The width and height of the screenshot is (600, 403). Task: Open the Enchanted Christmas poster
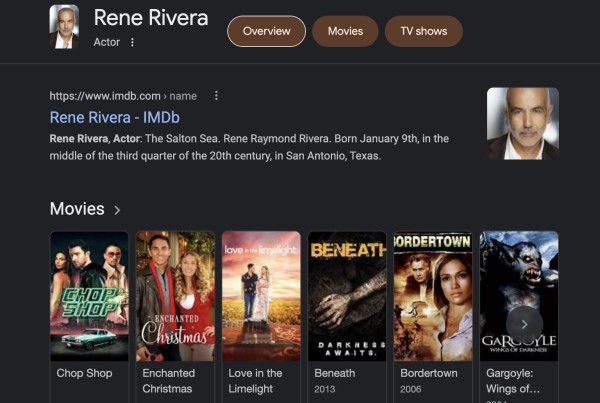click(x=175, y=296)
